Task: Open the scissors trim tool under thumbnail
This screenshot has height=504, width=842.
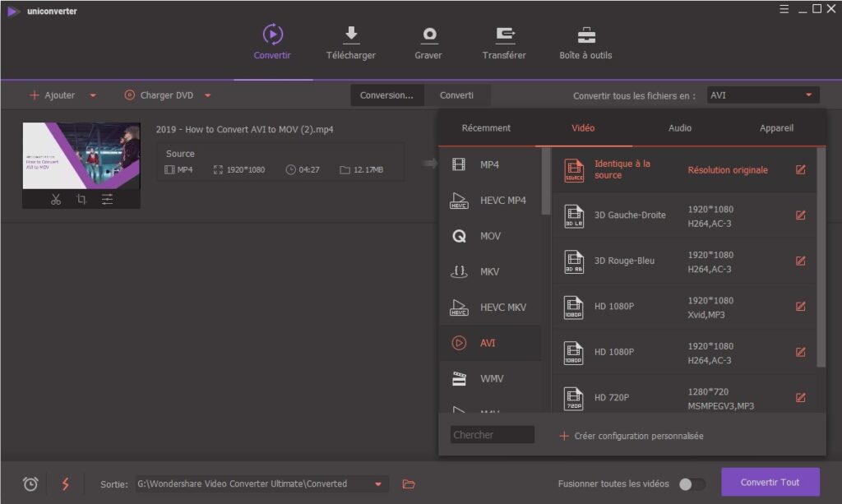Action: 56,200
